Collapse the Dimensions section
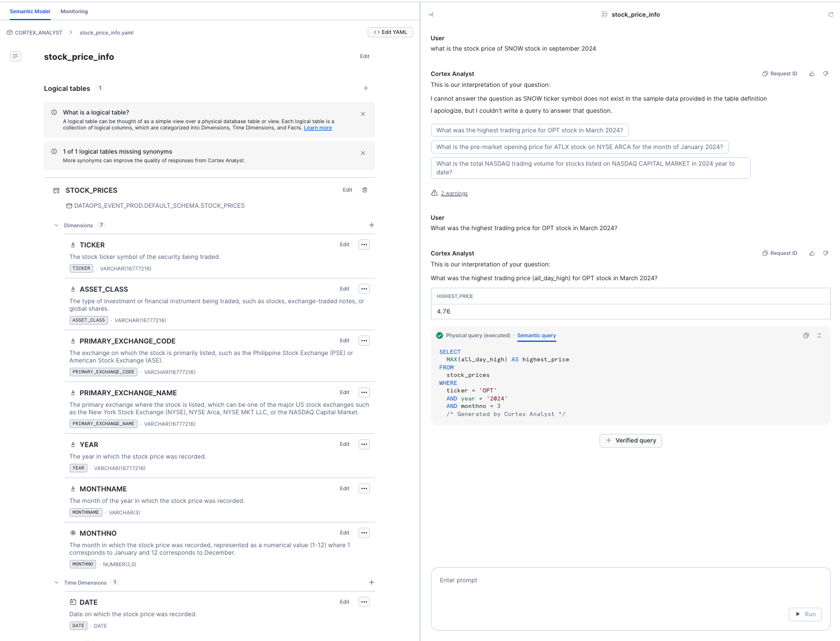The width and height of the screenshot is (840, 641). tap(56, 226)
